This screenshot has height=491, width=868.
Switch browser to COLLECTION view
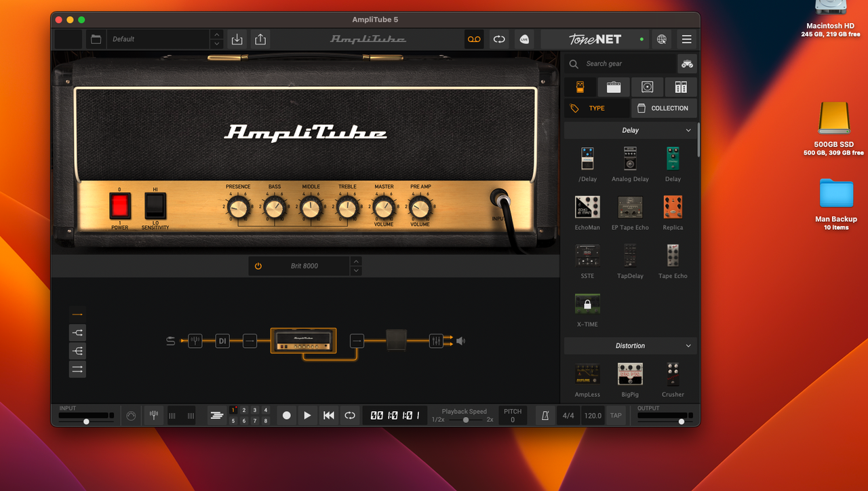click(664, 109)
